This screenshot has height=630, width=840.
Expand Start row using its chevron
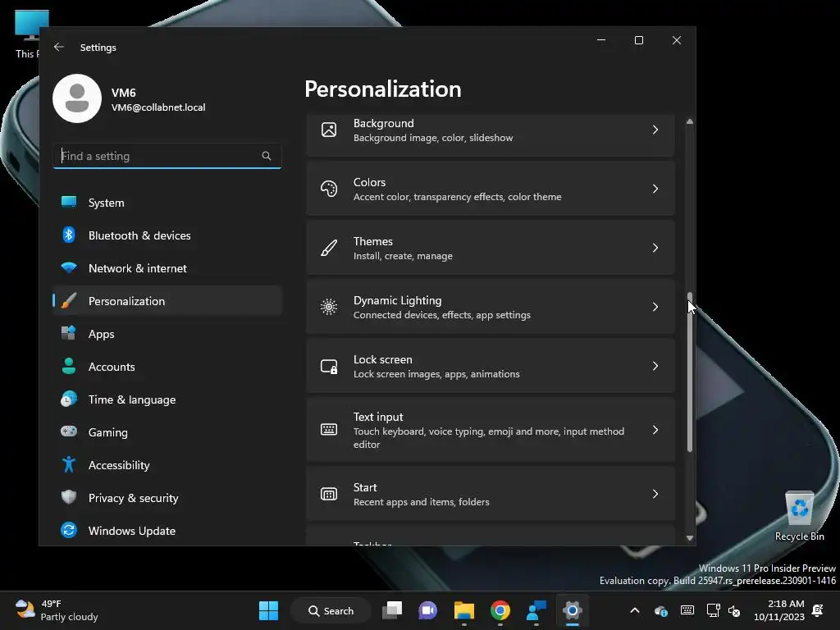pos(655,494)
